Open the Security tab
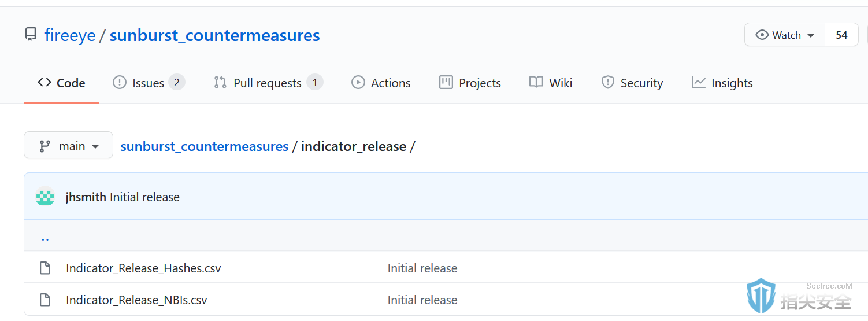This screenshot has height=321, width=868. pyautogui.click(x=632, y=83)
